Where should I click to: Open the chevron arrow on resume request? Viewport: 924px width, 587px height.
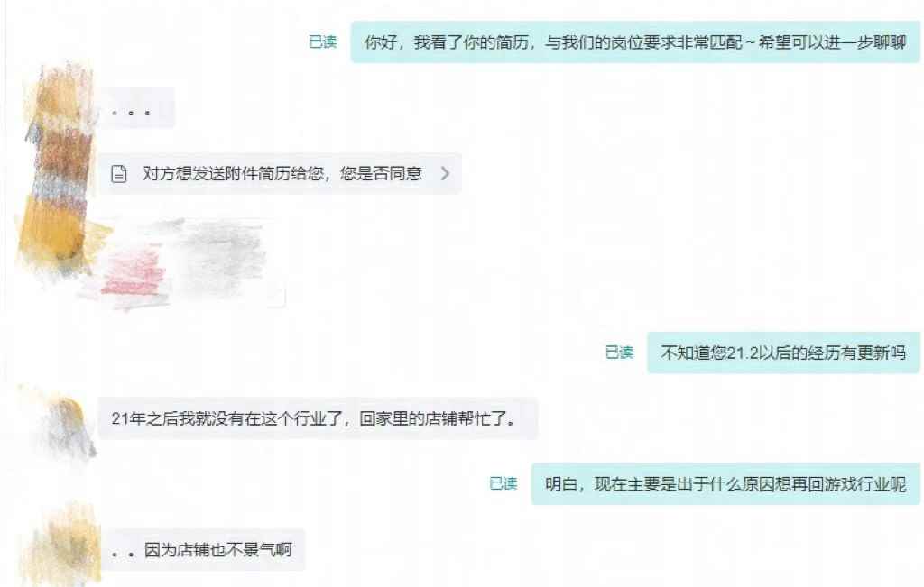coord(445,173)
